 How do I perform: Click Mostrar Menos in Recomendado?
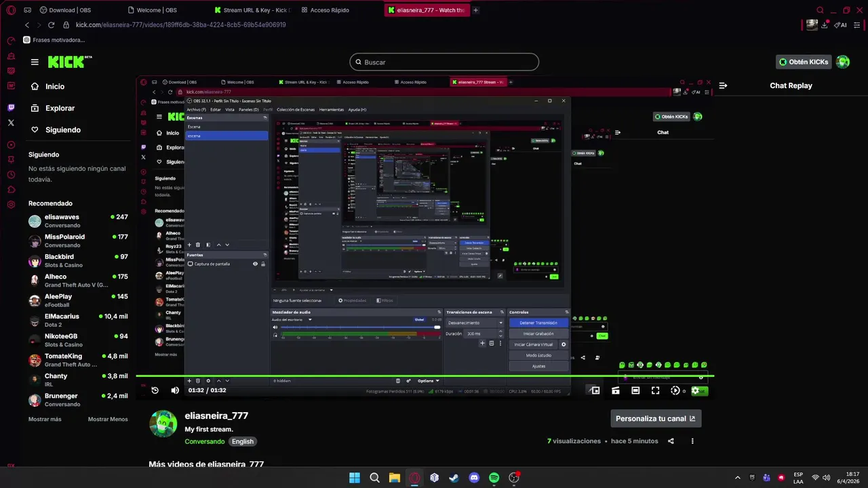coord(108,419)
